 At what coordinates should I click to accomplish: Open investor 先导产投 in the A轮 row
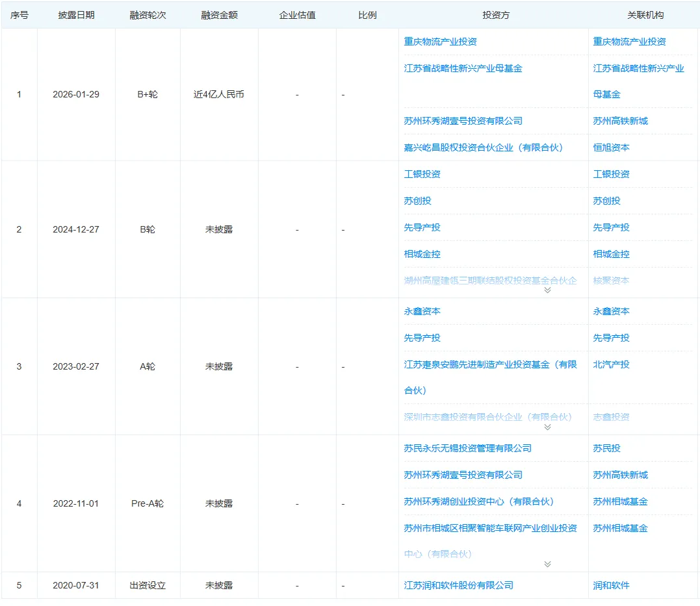[x=422, y=338]
